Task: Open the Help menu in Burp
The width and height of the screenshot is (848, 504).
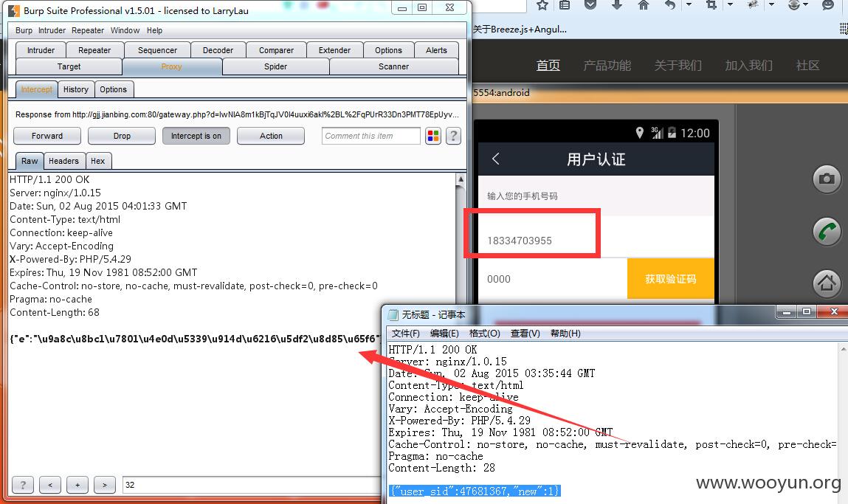Action: tap(154, 30)
